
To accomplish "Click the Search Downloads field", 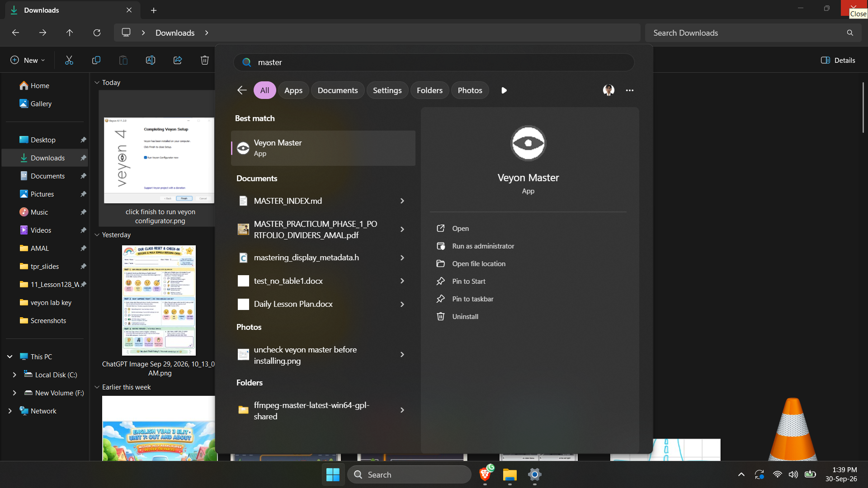I will tap(754, 33).
